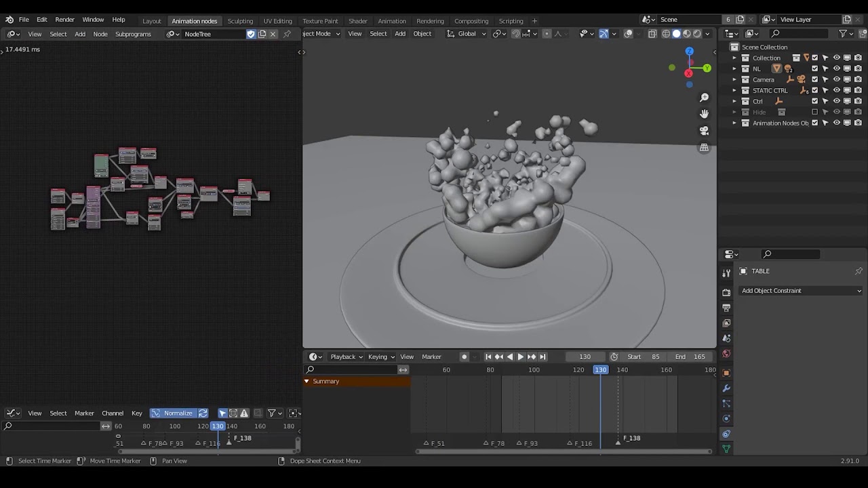Open the Modifiers properties tab
This screenshot has width=868, height=488.
(726, 388)
